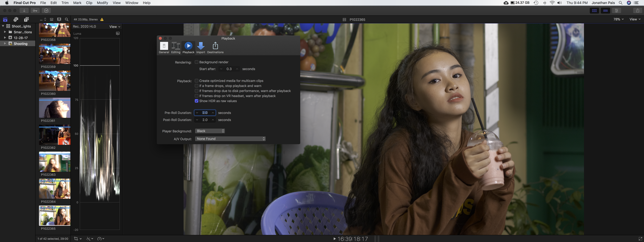
Task: Open the 78% zoom level menu
Action: point(618,19)
